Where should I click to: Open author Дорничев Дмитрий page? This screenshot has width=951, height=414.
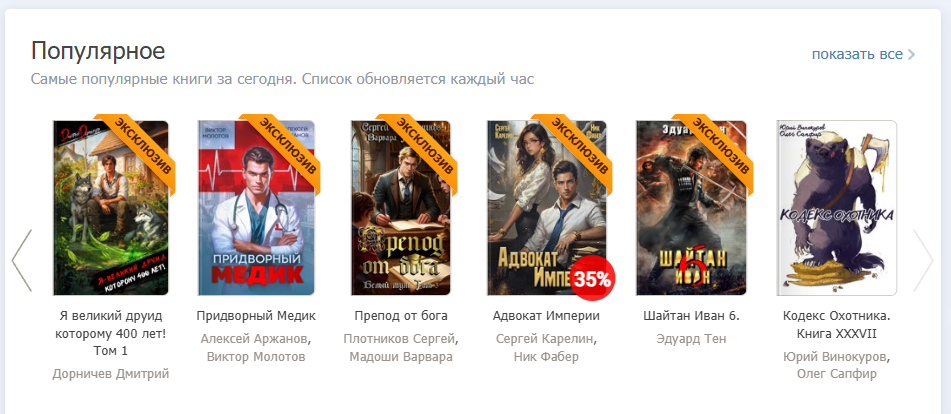pyautogui.click(x=111, y=374)
